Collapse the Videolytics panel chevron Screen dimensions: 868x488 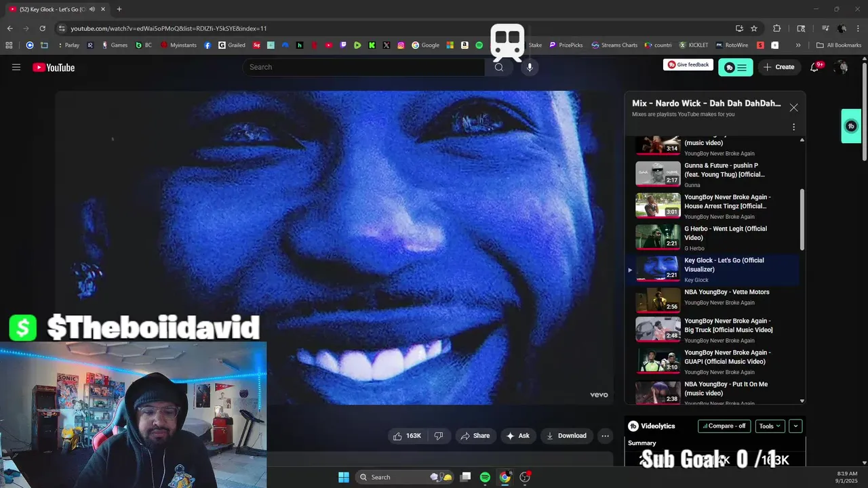(x=796, y=426)
